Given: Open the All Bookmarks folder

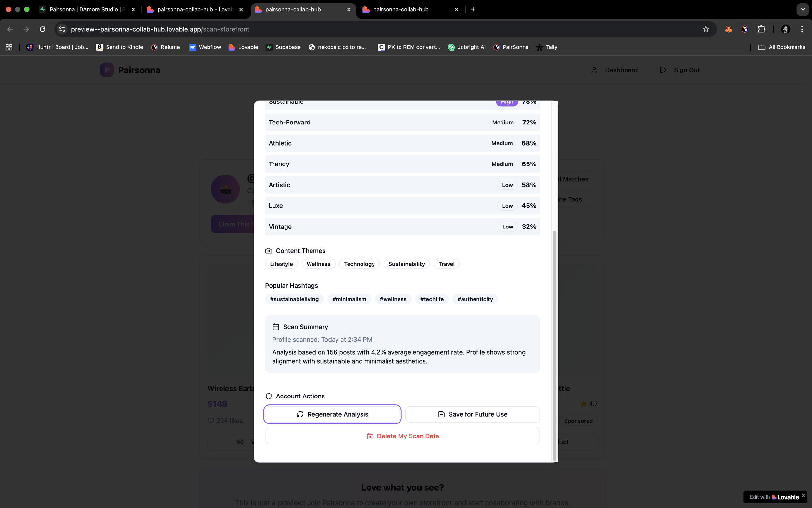Looking at the screenshot, I should 781,47.
